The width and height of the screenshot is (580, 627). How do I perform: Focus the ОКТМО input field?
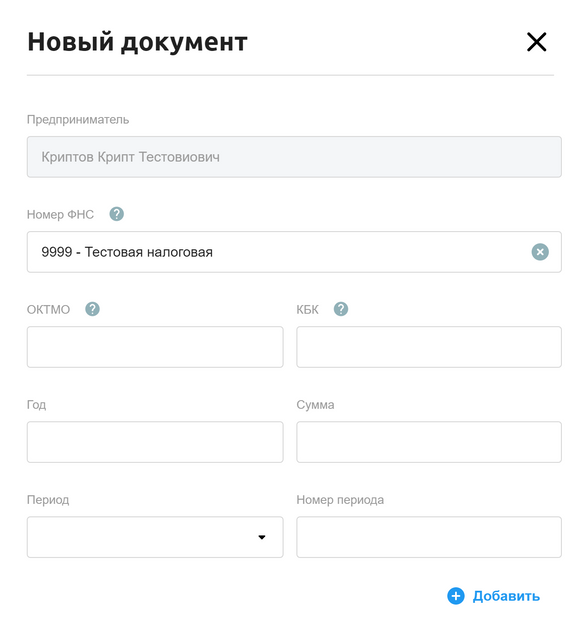tap(155, 347)
